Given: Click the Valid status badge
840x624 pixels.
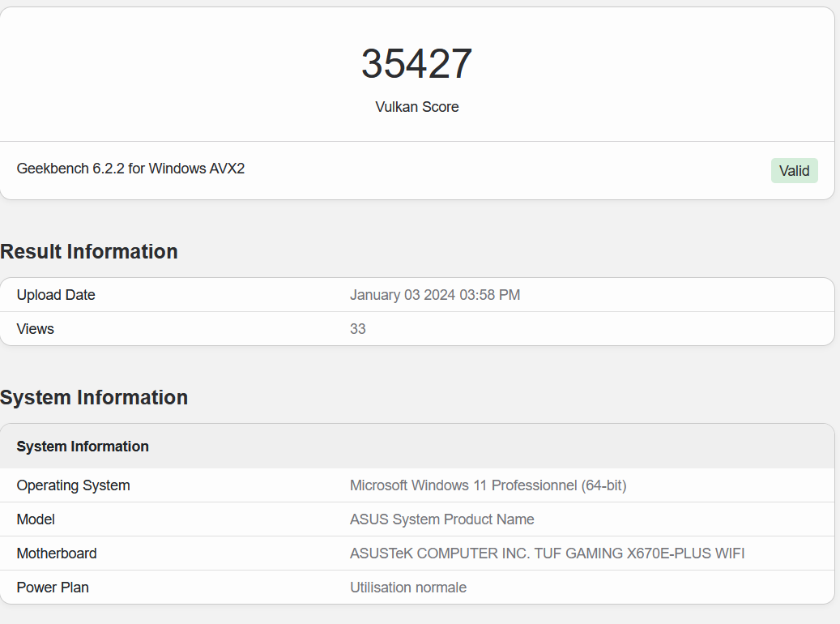Looking at the screenshot, I should pyautogui.click(x=794, y=170).
